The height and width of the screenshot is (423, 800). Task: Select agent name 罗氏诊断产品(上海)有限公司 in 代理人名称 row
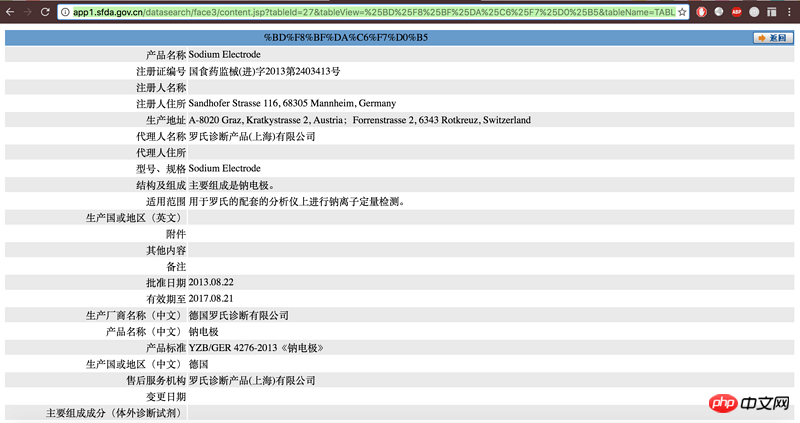coord(252,136)
